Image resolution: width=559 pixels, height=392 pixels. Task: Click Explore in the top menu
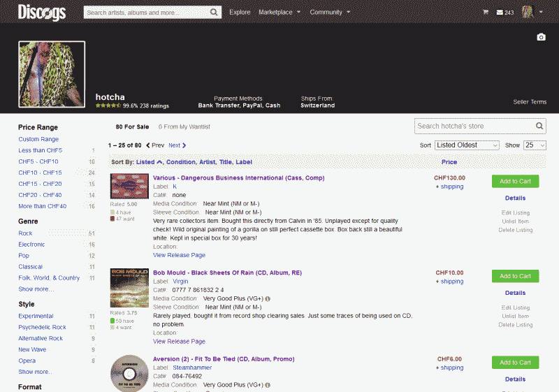click(240, 12)
